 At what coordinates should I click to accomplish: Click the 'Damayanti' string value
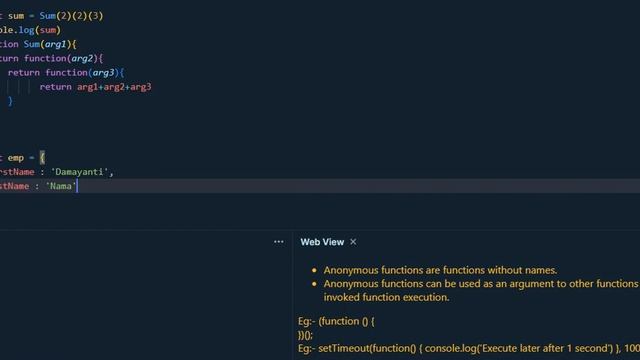coord(79,172)
